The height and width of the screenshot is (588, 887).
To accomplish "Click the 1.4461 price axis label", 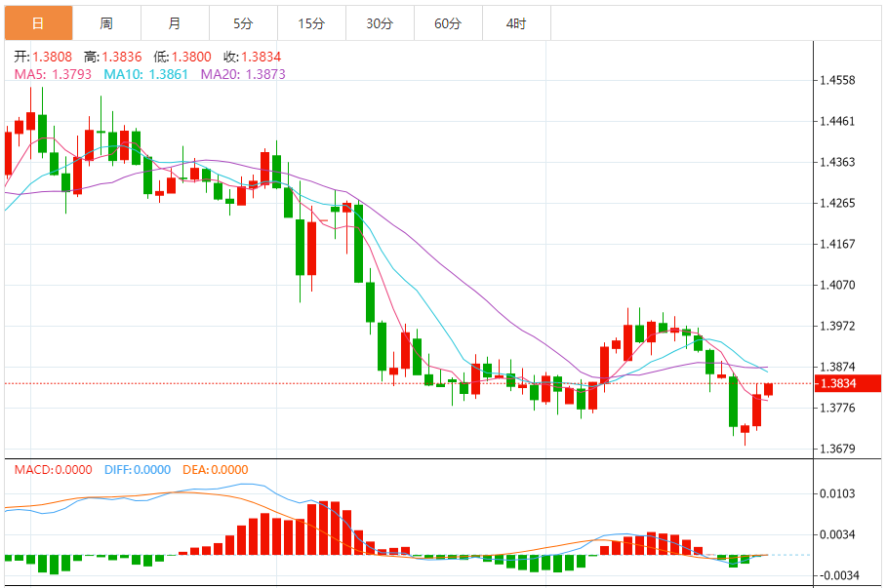I will click(x=838, y=121).
